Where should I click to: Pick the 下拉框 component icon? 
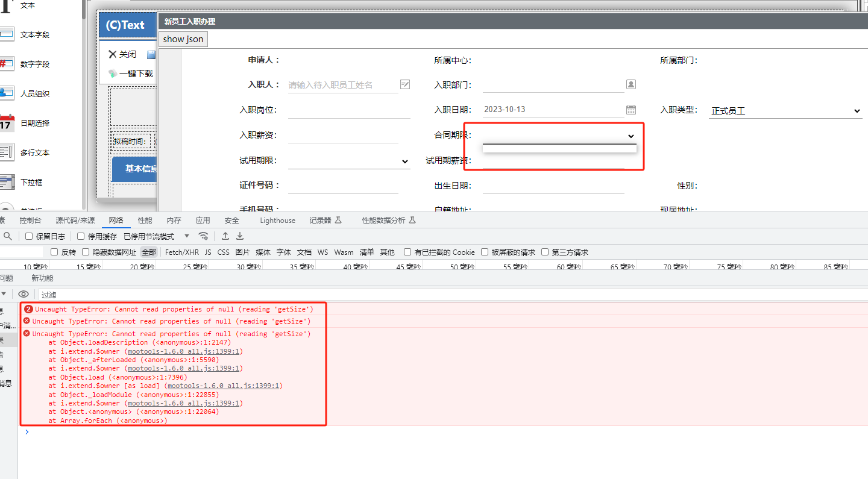7,182
